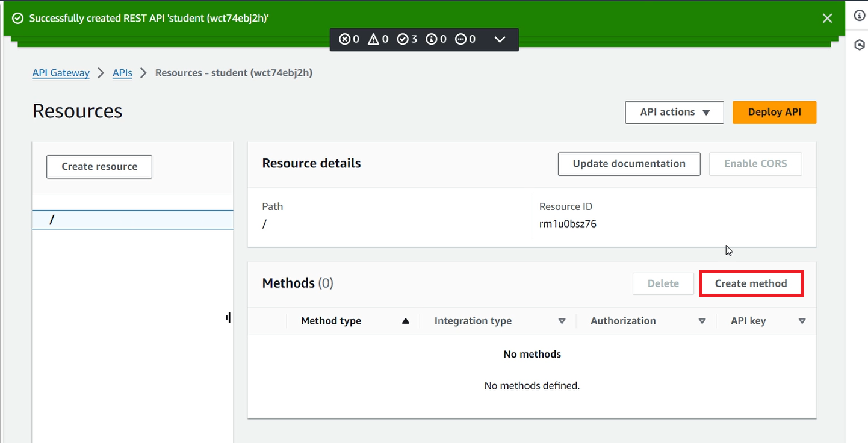The image size is (868, 443).
Task: Navigate to the APIs breadcrumb link
Action: coord(122,72)
